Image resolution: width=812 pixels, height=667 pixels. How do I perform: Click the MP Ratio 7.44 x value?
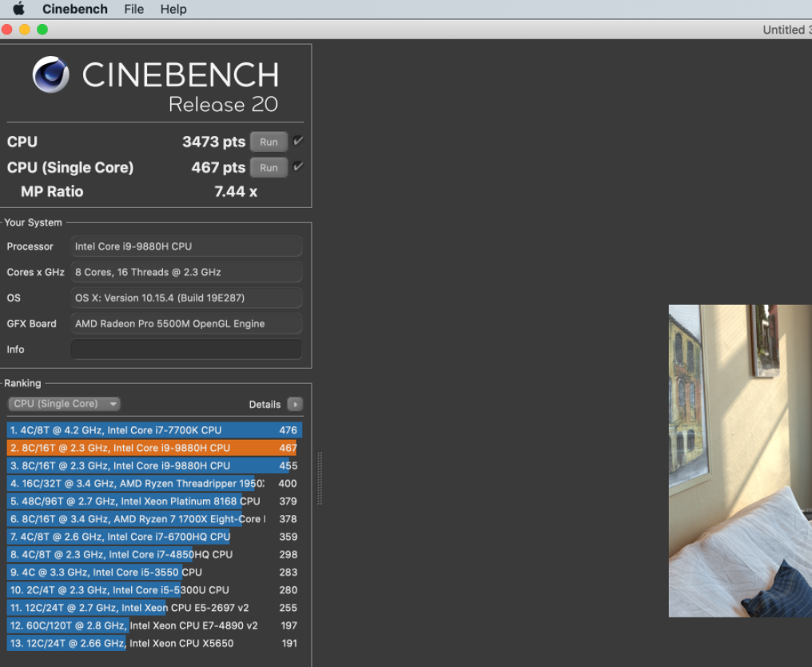[236, 192]
